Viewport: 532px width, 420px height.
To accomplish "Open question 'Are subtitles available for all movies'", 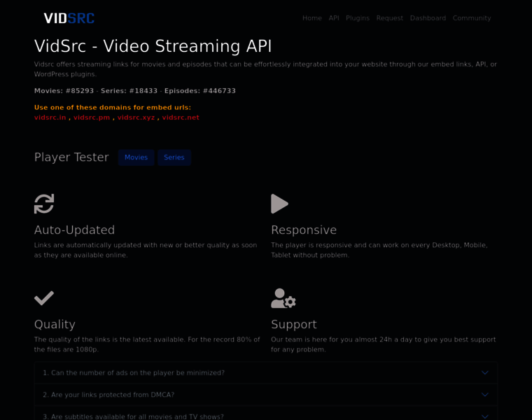I will click(266, 413).
